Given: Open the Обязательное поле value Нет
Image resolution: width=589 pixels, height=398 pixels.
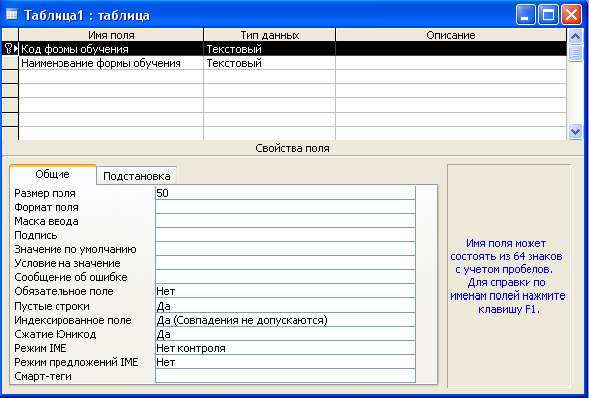Looking at the screenshot, I should pos(285,291).
